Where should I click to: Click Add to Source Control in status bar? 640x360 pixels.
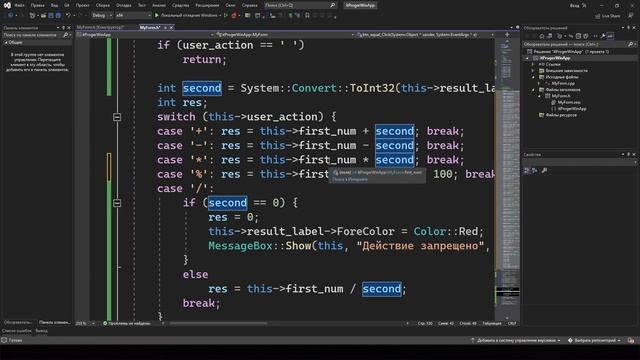(516, 340)
